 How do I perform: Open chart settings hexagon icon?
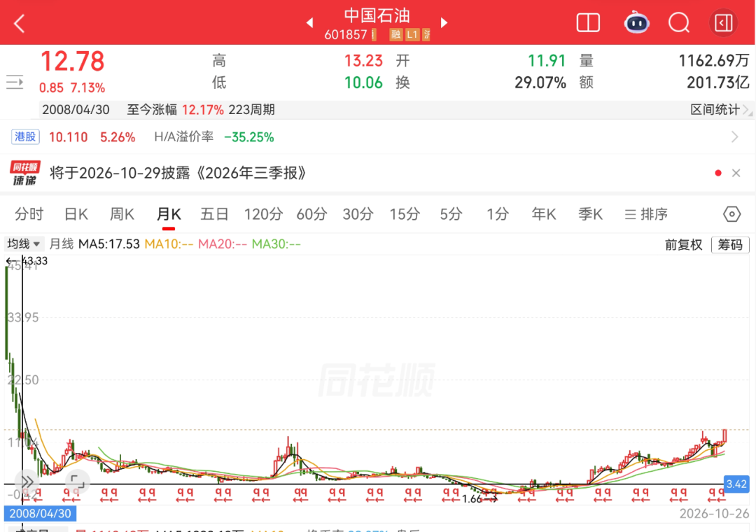point(731,213)
